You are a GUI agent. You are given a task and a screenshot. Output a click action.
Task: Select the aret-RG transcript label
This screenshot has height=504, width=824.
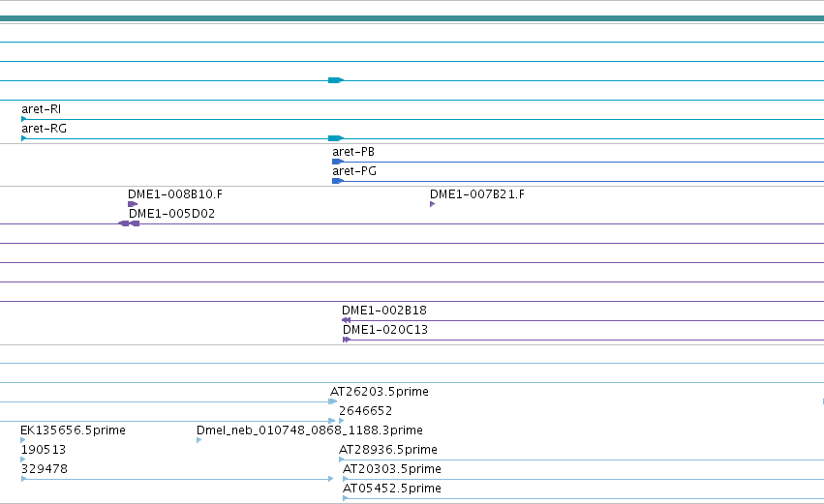click(45, 129)
